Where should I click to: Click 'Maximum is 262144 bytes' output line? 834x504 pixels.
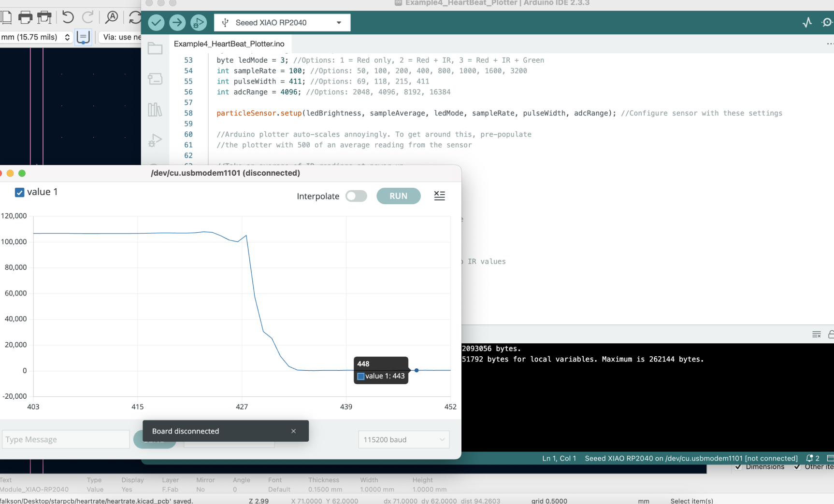coord(653,359)
